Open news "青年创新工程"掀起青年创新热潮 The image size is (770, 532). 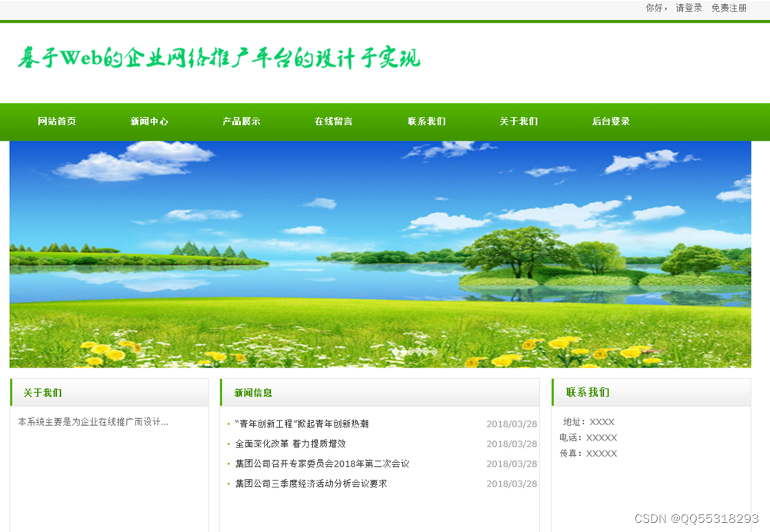click(x=302, y=424)
